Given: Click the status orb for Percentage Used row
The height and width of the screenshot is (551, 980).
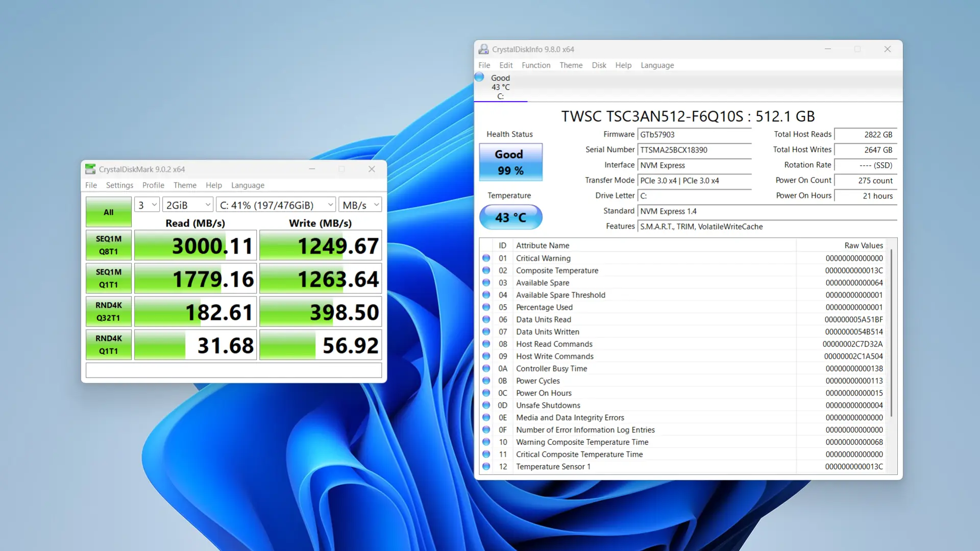Looking at the screenshot, I should pos(486,307).
